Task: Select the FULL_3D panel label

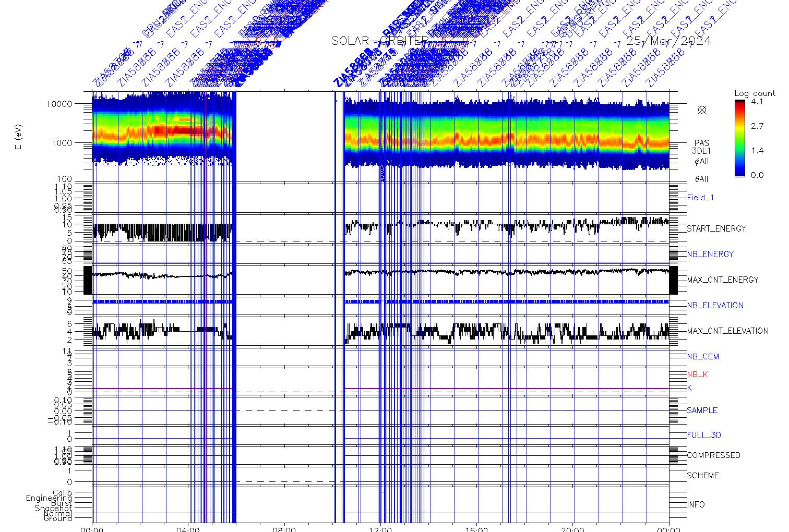Action: tap(704, 435)
